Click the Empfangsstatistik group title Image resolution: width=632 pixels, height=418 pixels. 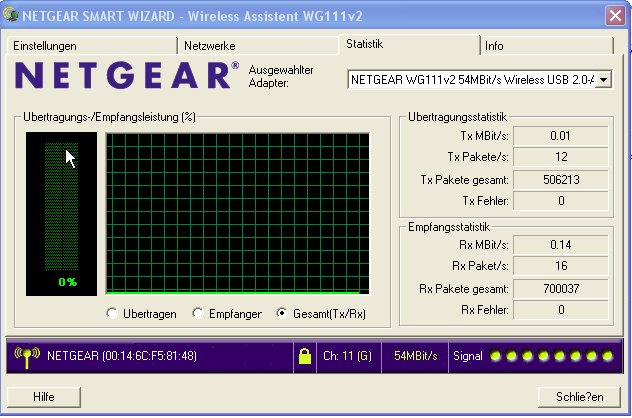[x=449, y=227]
